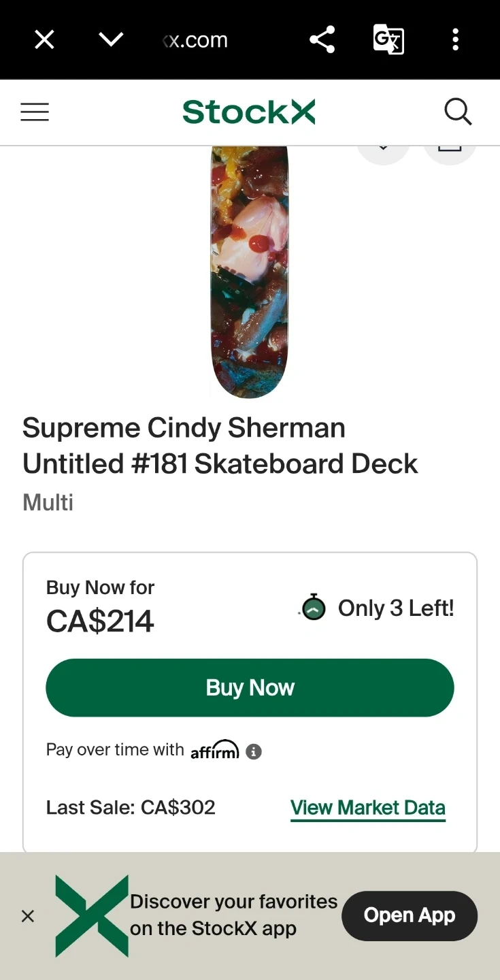This screenshot has height=980, width=500.
Task: Share this page via the share icon
Action: click(x=322, y=40)
